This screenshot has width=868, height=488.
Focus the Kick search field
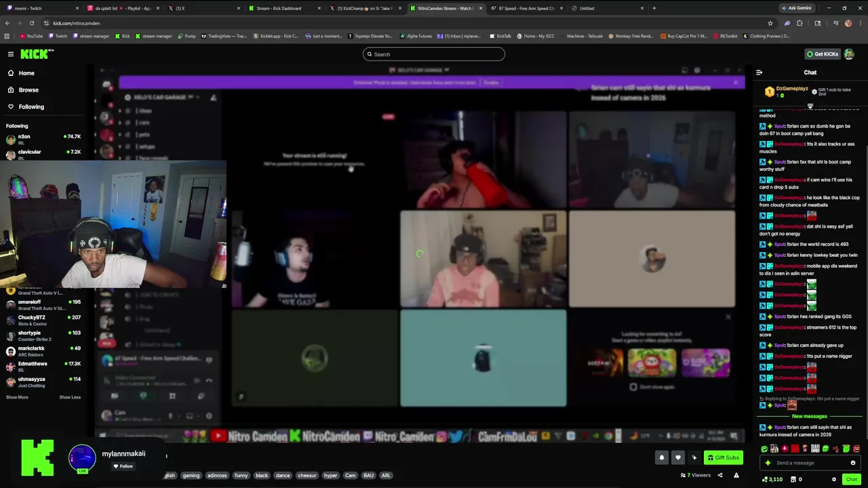pos(434,54)
